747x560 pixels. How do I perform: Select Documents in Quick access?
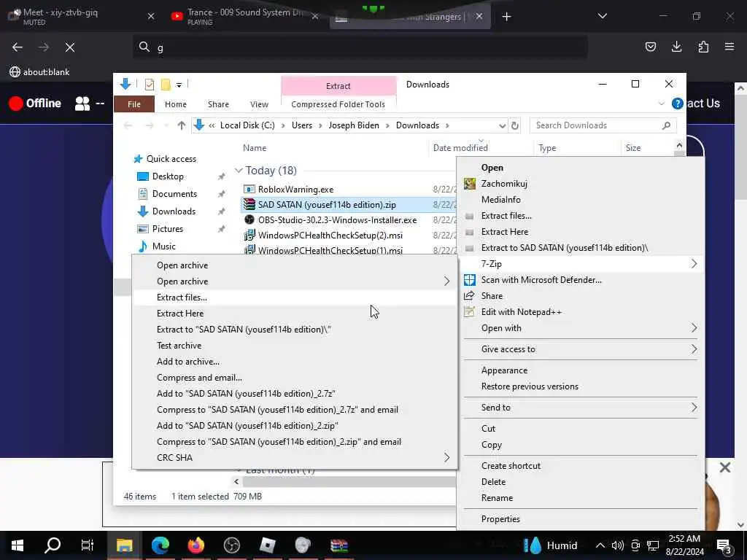[174, 194]
